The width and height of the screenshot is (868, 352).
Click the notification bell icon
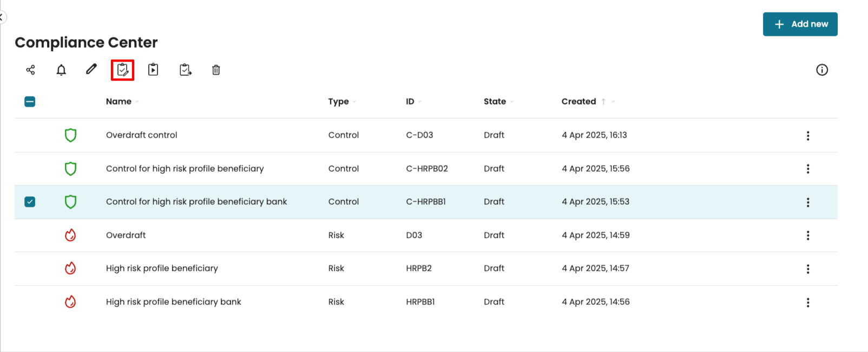(x=61, y=70)
